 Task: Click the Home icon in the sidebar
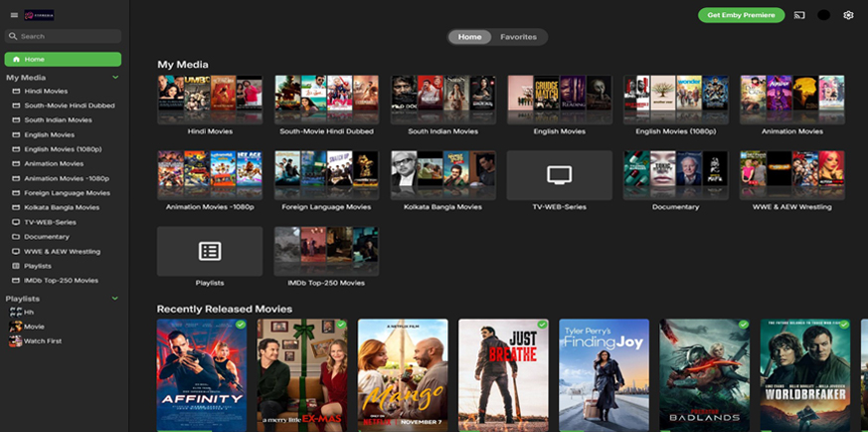(16, 60)
